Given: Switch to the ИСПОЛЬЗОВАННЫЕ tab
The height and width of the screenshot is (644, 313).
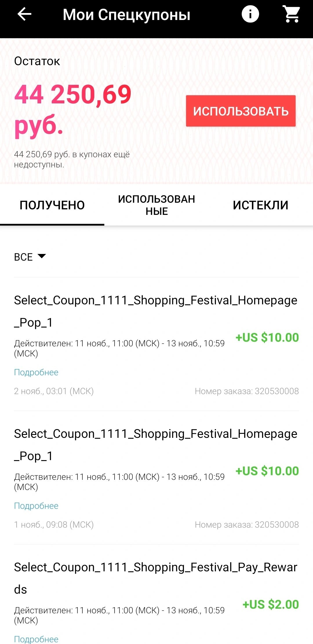Looking at the screenshot, I should 156,205.
